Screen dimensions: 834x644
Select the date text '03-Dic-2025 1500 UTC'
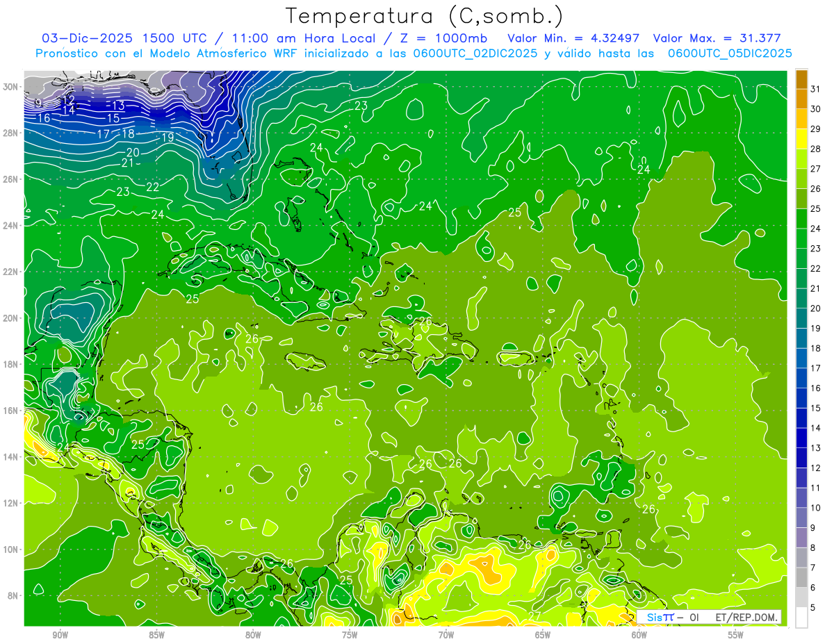coord(123,38)
